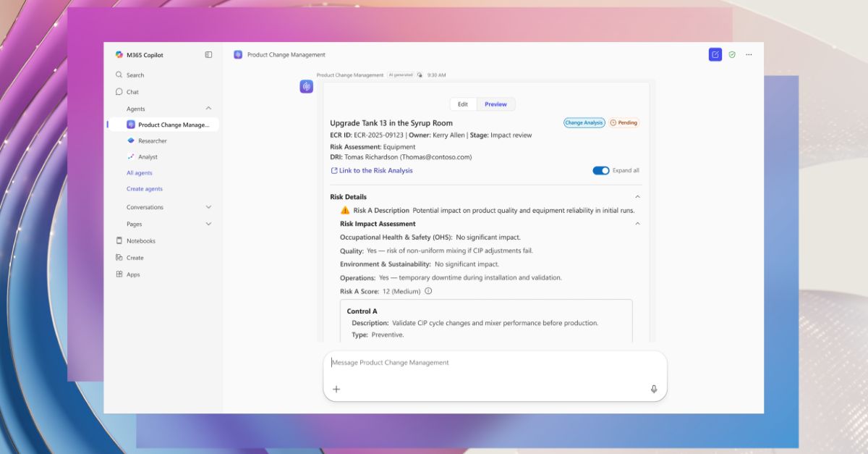868x454 pixels.
Task: Open the Create section
Action: point(135,257)
